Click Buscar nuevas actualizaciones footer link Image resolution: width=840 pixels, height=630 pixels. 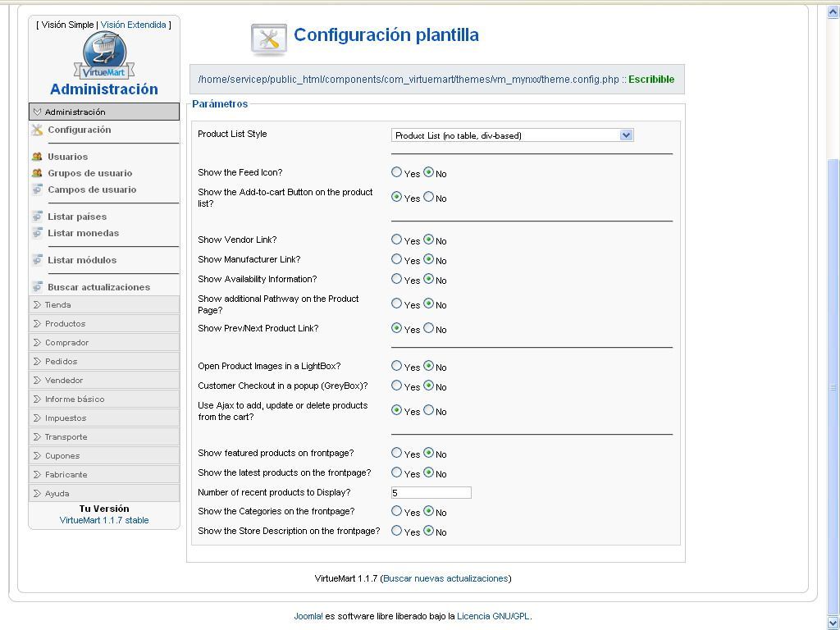tap(445, 578)
